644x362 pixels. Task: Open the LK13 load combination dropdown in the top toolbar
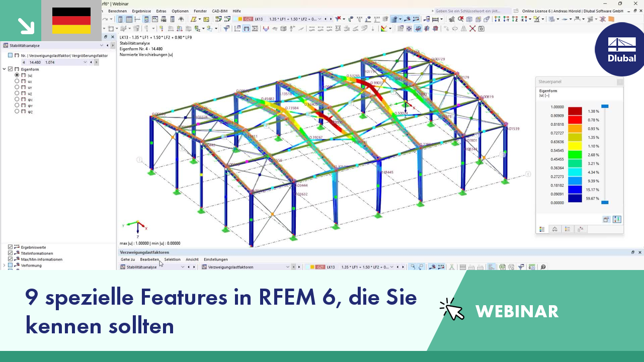pyautogui.click(x=320, y=19)
